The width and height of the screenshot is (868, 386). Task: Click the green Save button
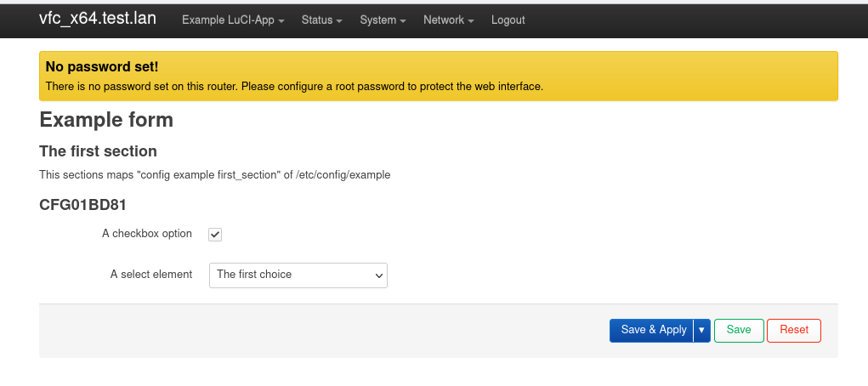(739, 330)
